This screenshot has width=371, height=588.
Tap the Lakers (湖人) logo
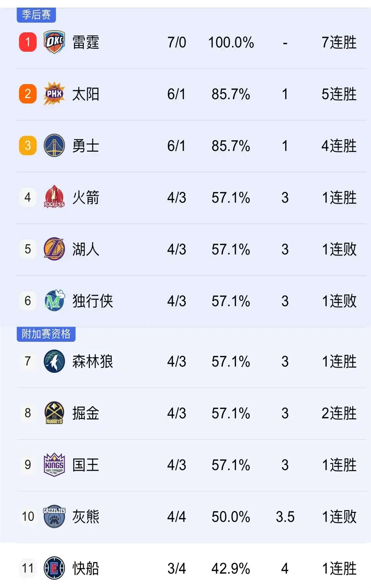click(54, 249)
